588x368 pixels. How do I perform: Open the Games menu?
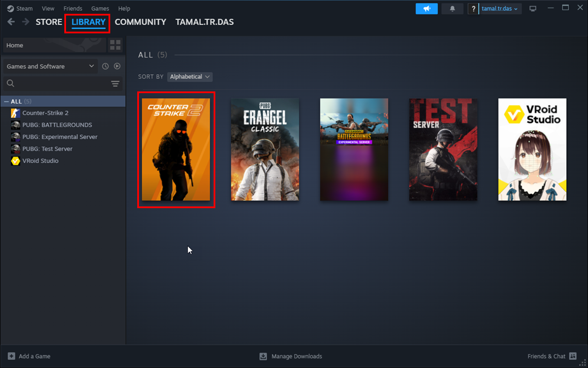100,8
